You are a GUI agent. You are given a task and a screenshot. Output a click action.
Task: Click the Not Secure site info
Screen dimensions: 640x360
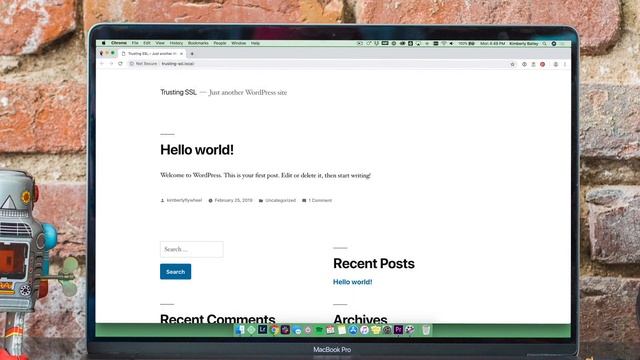click(143, 64)
